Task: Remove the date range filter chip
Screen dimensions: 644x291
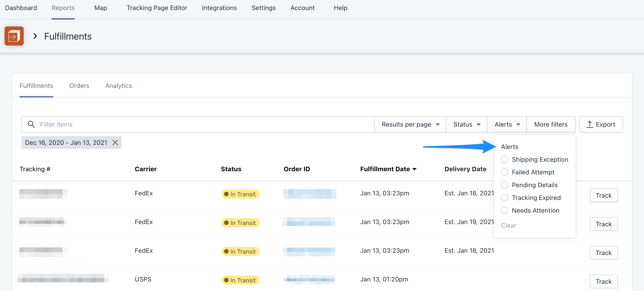Action: point(115,143)
